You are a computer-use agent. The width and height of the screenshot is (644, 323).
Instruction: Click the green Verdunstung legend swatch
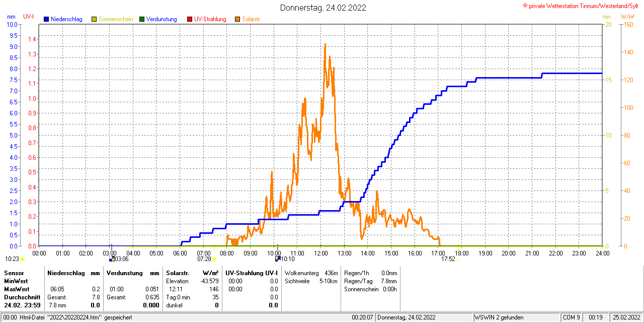click(142, 19)
